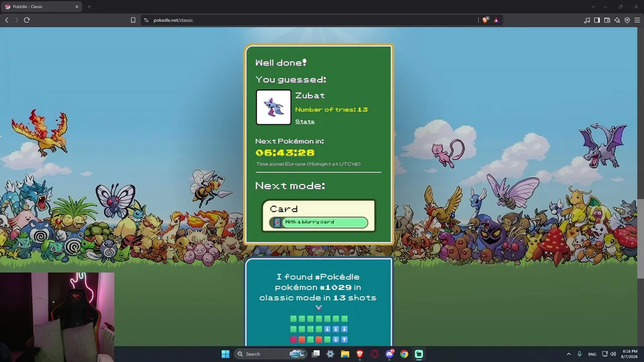Viewport: 644px width, 362px height.
Task: Switch the ENG input language
Action: [x=592, y=354]
